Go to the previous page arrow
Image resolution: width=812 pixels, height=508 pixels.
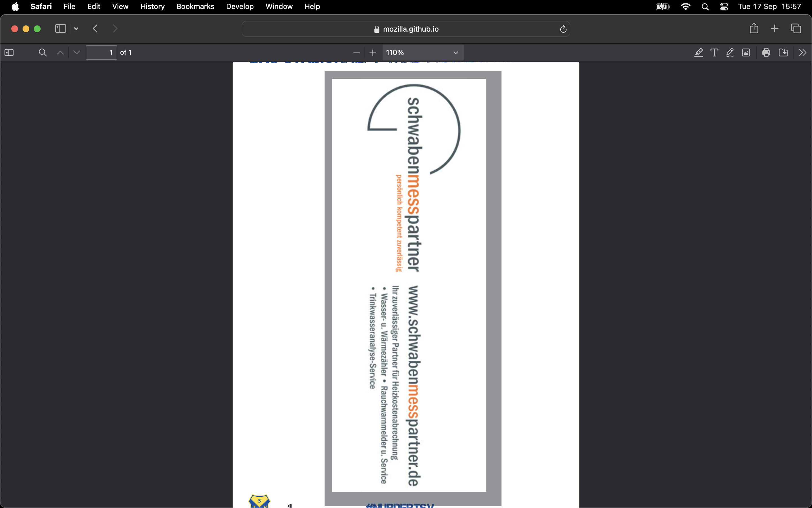[x=60, y=52]
